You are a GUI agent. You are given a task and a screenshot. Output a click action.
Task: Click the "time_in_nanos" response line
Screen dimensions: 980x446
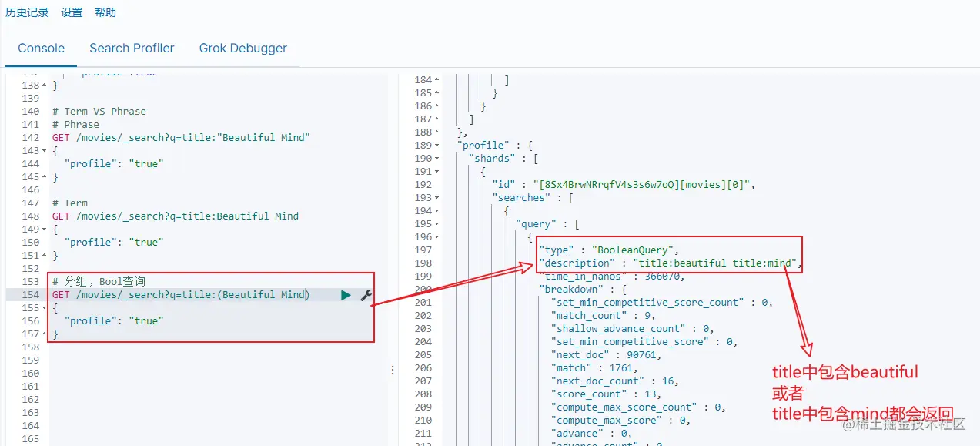point(614,277)
